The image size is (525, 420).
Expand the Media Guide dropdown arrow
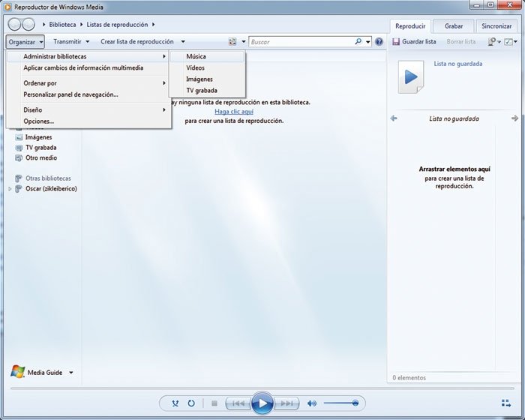pyautogui.click(x=71, y=372)
